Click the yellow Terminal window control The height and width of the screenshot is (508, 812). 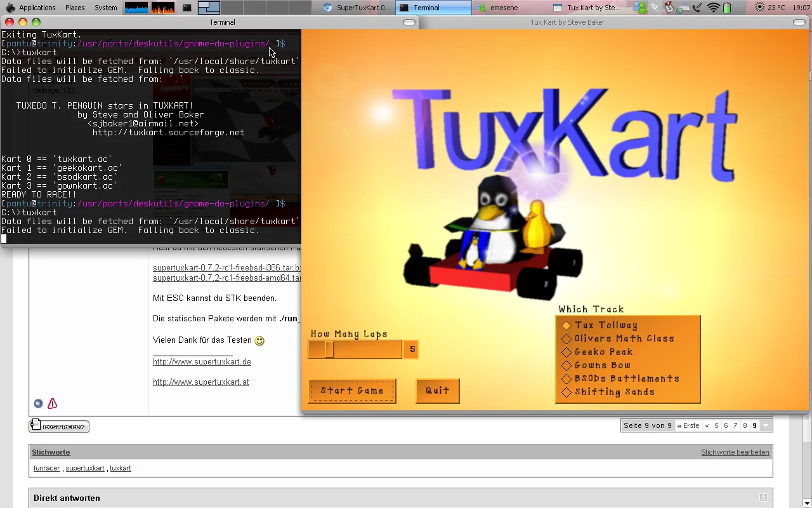23,22
